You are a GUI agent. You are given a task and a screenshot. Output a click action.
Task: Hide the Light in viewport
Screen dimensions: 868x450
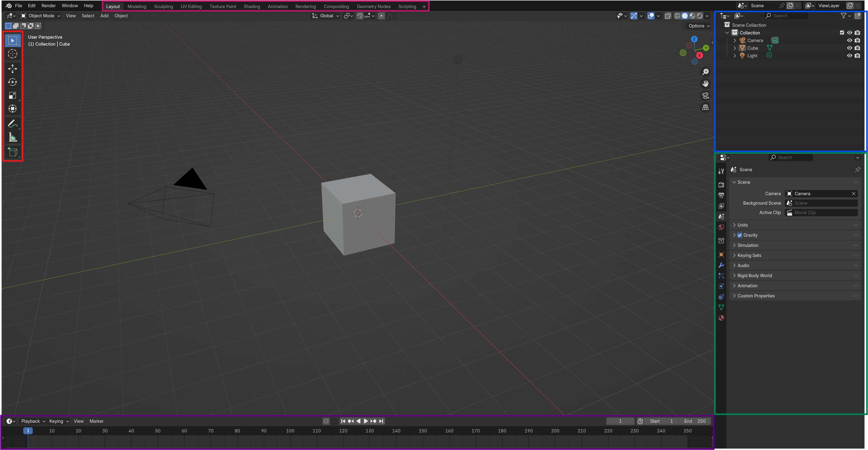[850, 55]
